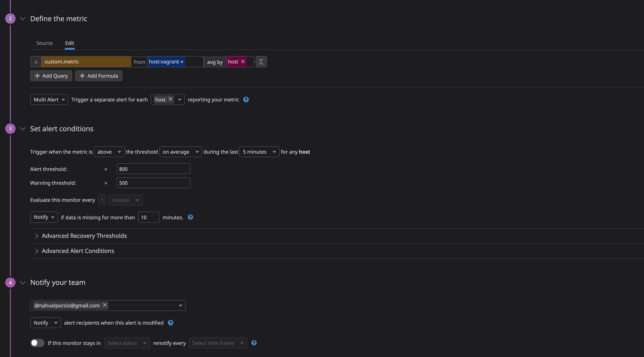
Task: Collapse the Set alert conditions section
Action: coord(23,129)
